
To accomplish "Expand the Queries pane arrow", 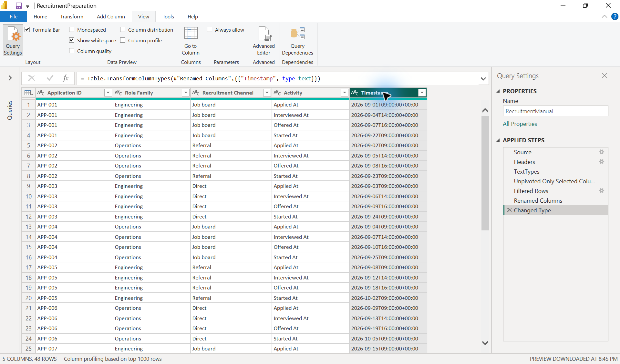I will click(10, 78).
